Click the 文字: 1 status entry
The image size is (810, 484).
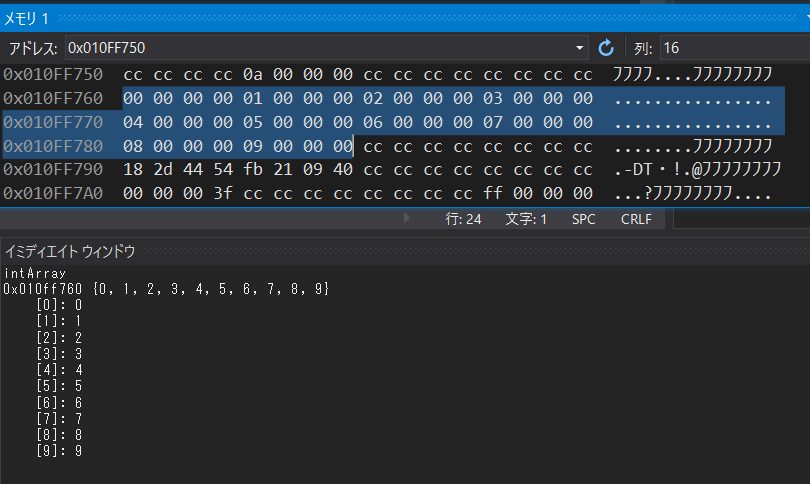click(526, 219)
